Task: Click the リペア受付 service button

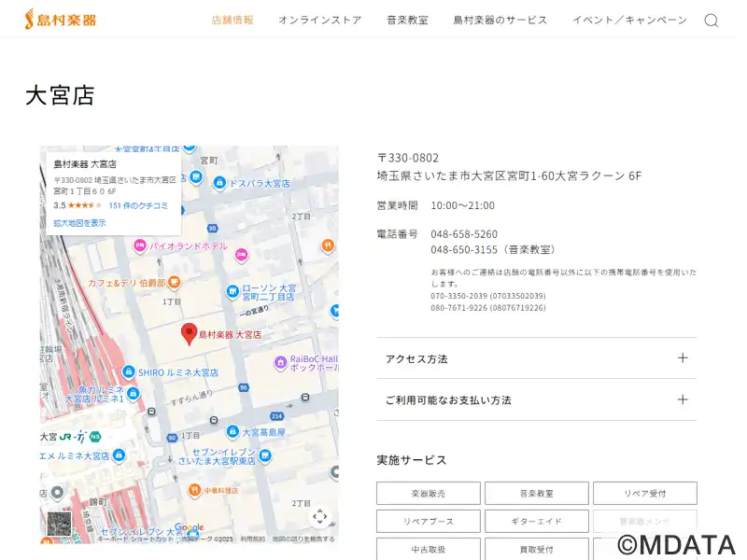Action: pyautogui.click(x=644, y=493)
